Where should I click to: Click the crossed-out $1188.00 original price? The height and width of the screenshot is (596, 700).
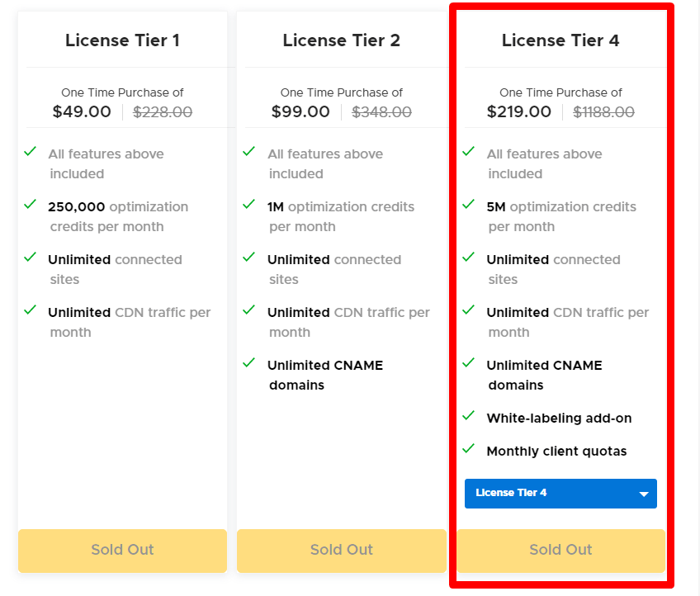[x=604, y=112]
